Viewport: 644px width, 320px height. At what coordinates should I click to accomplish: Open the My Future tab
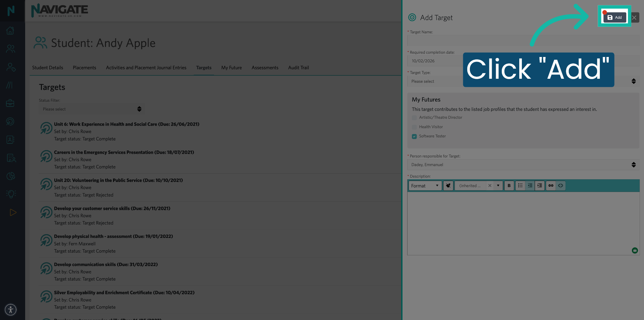pyautogui.click(x=231, y=68)
